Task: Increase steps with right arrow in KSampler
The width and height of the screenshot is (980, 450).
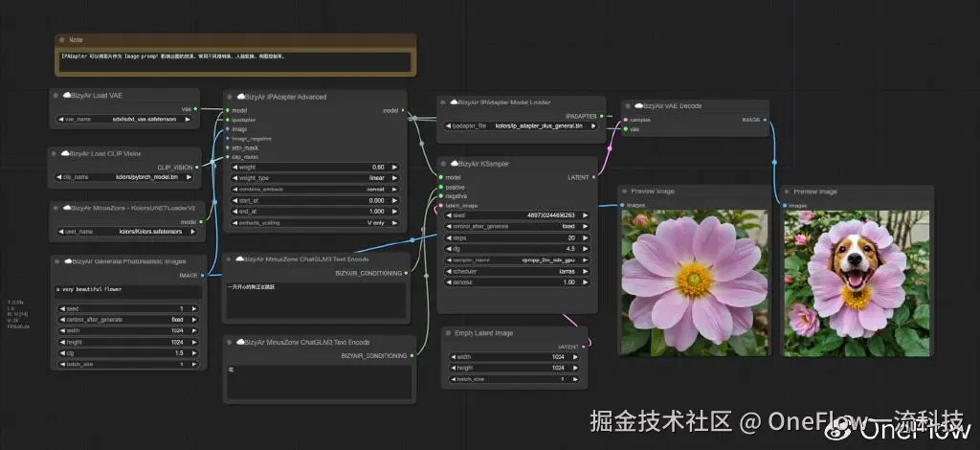Action: [585, 237]
